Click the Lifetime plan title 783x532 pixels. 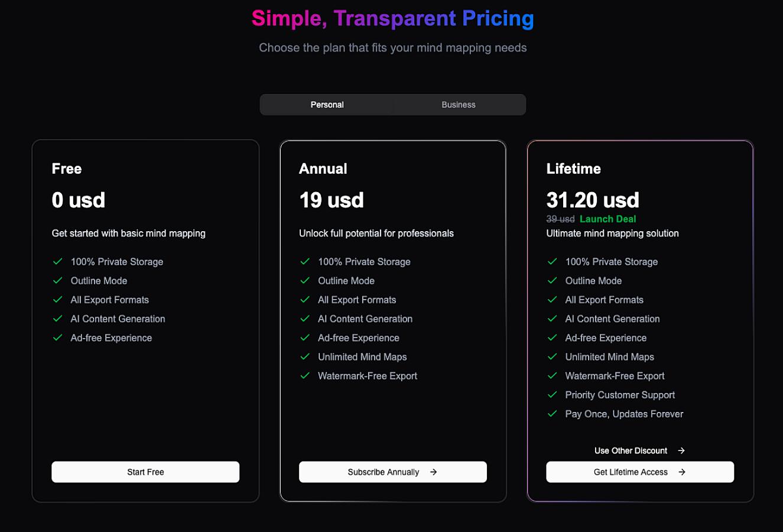tap(573, 168)
